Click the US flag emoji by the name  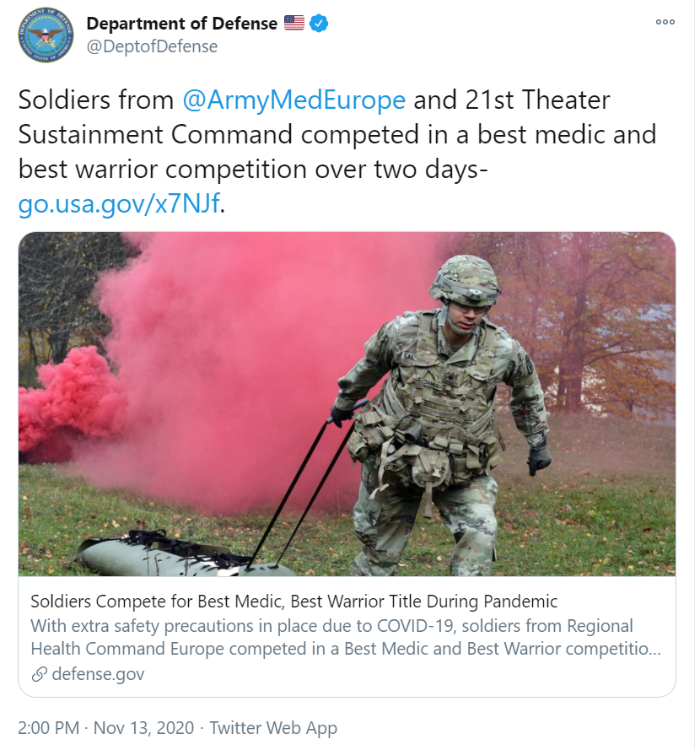(294, 23)
